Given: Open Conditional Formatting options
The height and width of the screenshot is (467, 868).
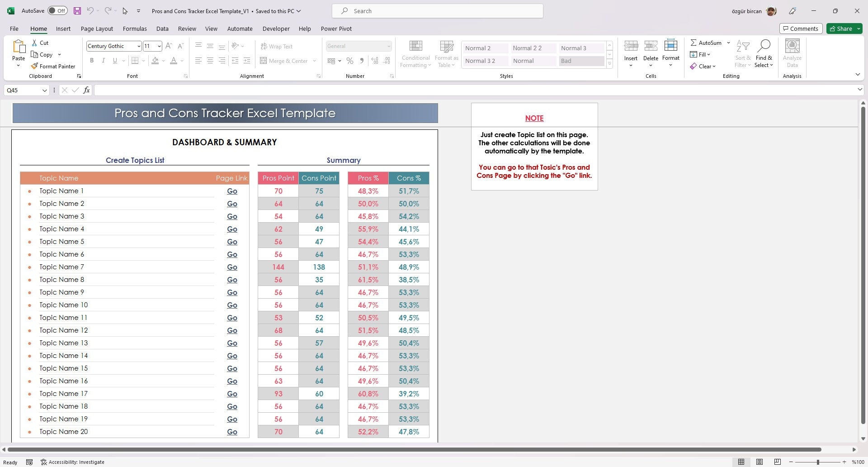Looking at the screenshot, I should 415,53.
